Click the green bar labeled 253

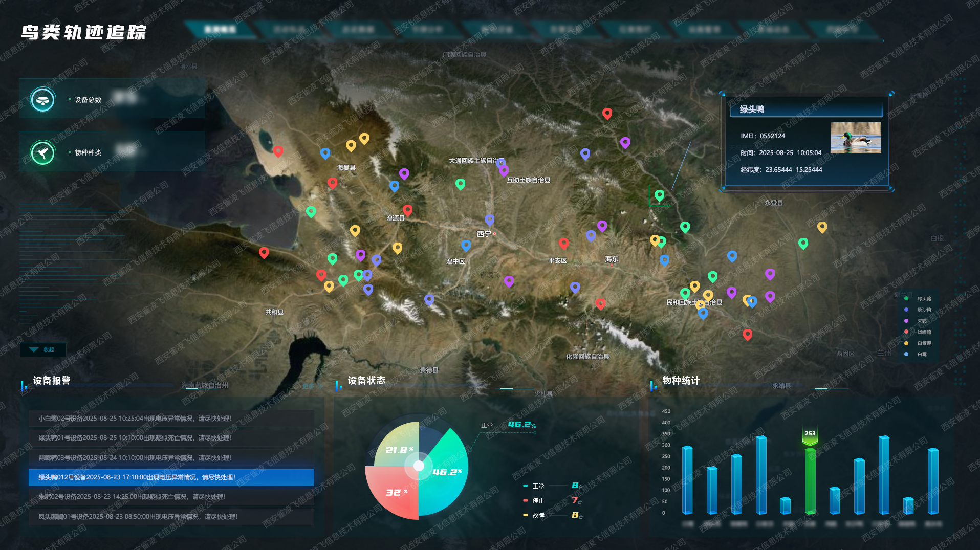810,480
